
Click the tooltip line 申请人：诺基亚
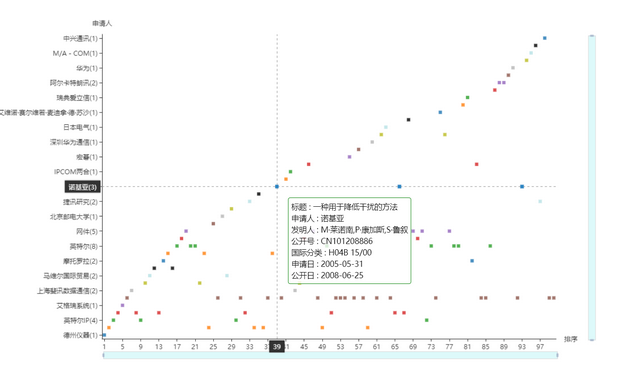tap(318, 218)
